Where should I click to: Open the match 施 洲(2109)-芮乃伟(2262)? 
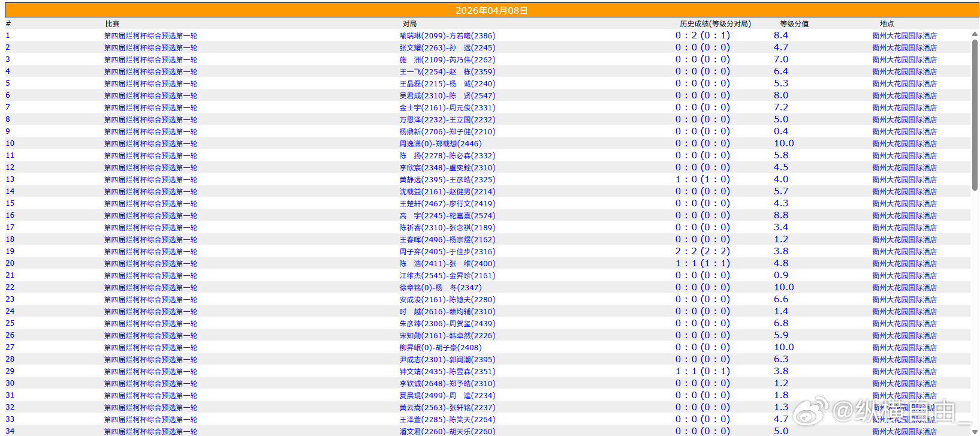click(447, 60)
